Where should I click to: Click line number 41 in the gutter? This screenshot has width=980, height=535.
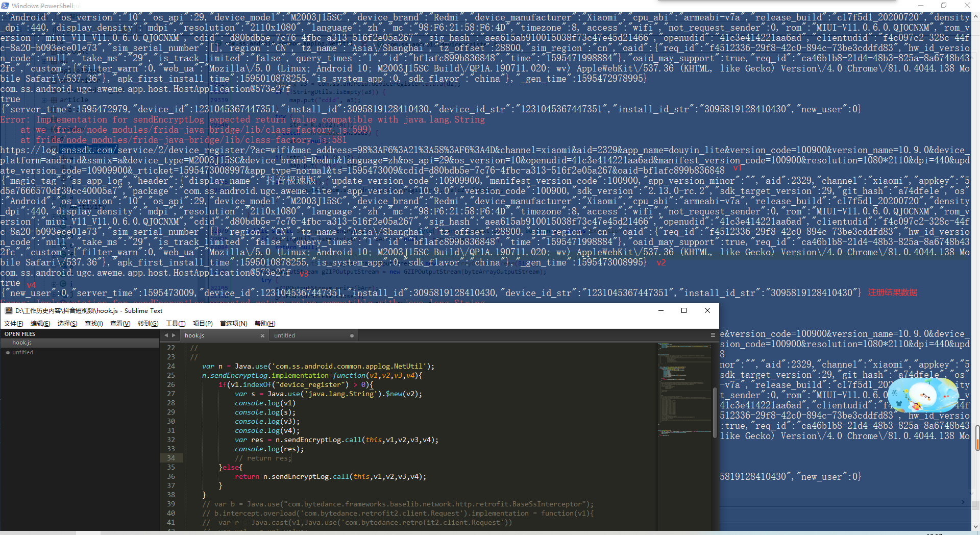tap(171, 523)
